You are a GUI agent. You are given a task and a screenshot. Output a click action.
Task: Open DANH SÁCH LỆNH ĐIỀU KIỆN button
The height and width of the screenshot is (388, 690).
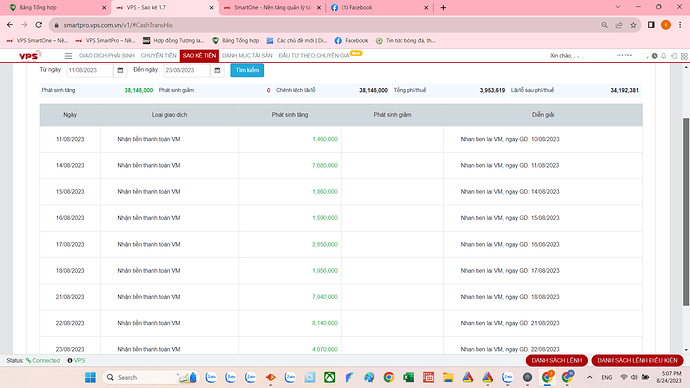pos(637,360)
